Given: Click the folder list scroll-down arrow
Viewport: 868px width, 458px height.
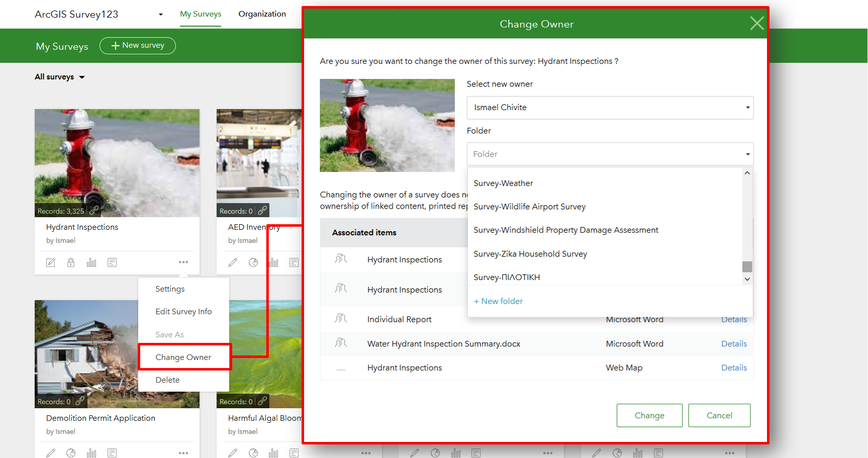Looking at the screenshot, I should (x=747, y=279).
